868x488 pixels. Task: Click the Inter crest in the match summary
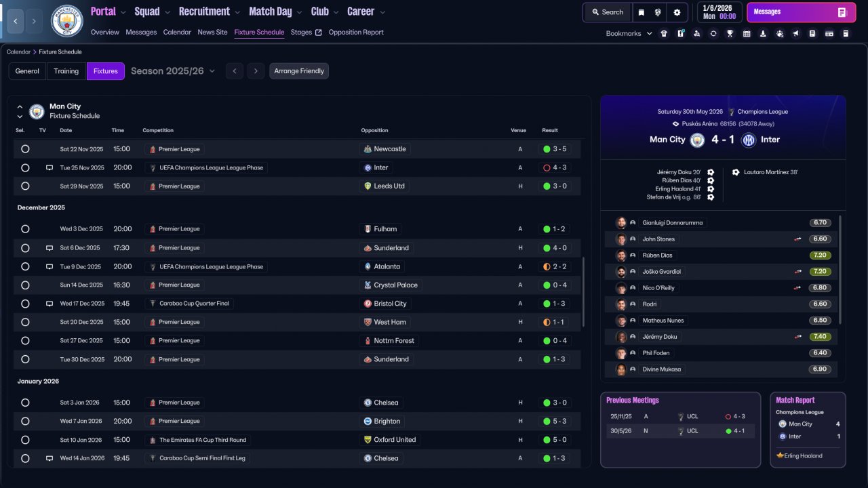[x=749, y=140]
